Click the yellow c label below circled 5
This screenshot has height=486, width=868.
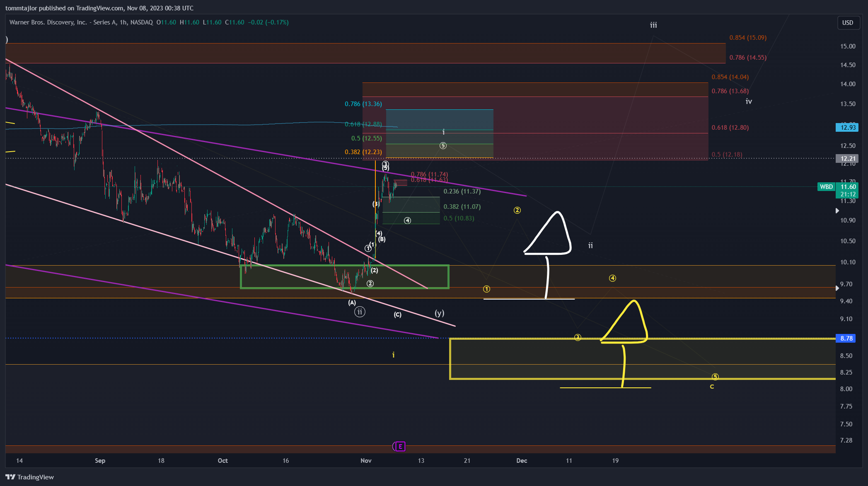pyautogui.click(x=712, y=387)
